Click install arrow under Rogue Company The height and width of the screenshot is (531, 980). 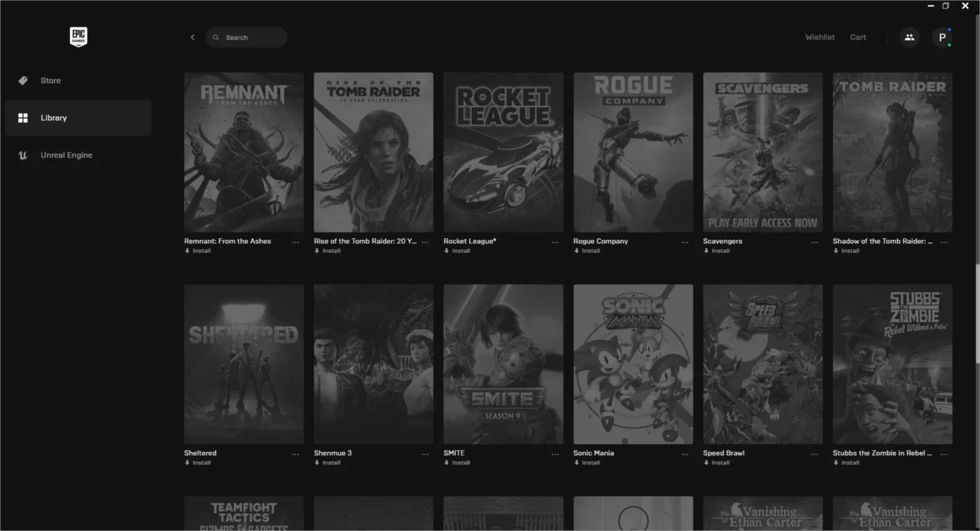point(576,251)
